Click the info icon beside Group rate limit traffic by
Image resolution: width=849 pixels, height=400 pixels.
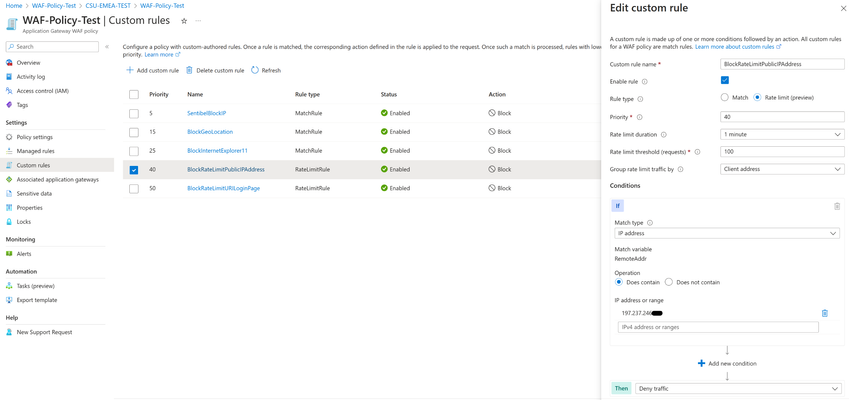[x=681, y=169]
